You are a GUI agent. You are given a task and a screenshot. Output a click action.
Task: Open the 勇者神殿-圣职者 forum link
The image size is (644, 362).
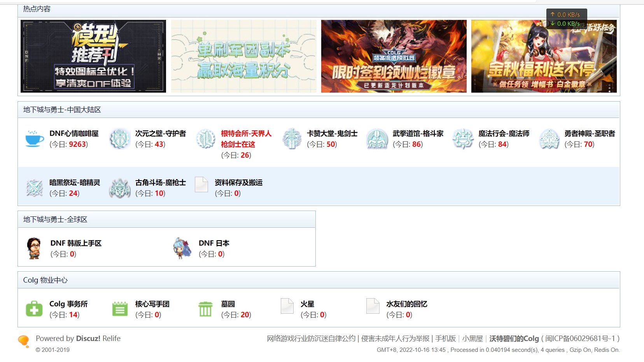click(590, 134)
